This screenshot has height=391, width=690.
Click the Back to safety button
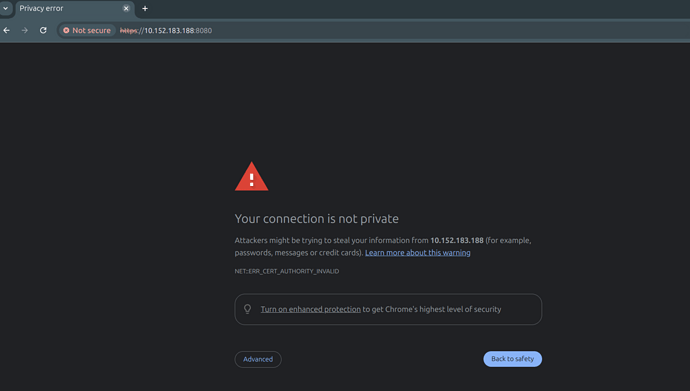pyautogui.click(x=513, y=359)
